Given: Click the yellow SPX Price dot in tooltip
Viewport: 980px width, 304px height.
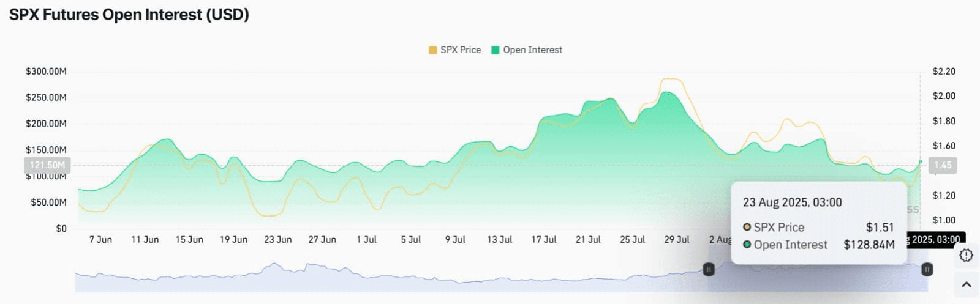Looking at the screenshot, I should (x=747, y=227).
